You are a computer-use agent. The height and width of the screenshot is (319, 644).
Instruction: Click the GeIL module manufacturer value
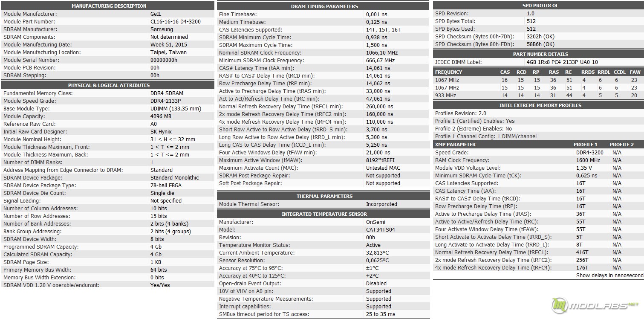[x=156, y=14]
